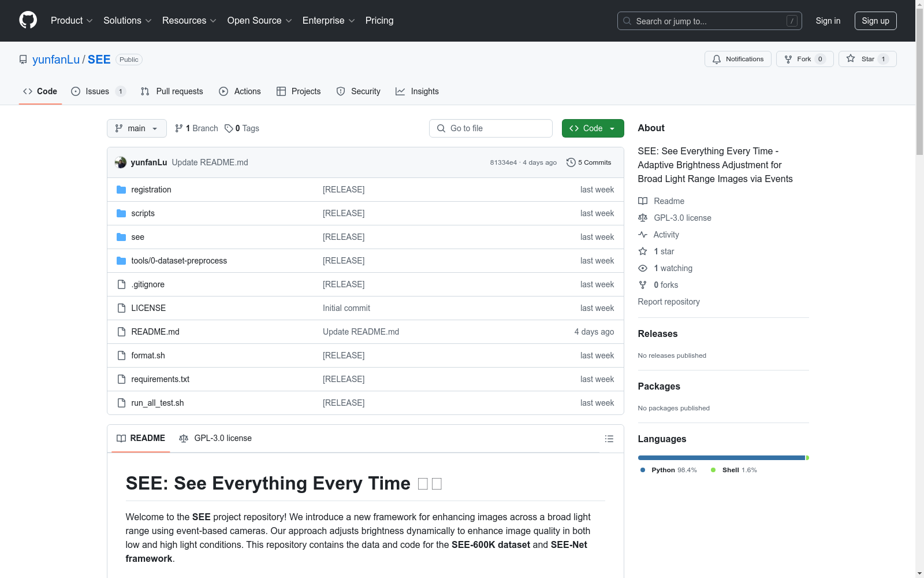Expand the Solutions menu
924x578 pixels.
[x=127, y=21]
